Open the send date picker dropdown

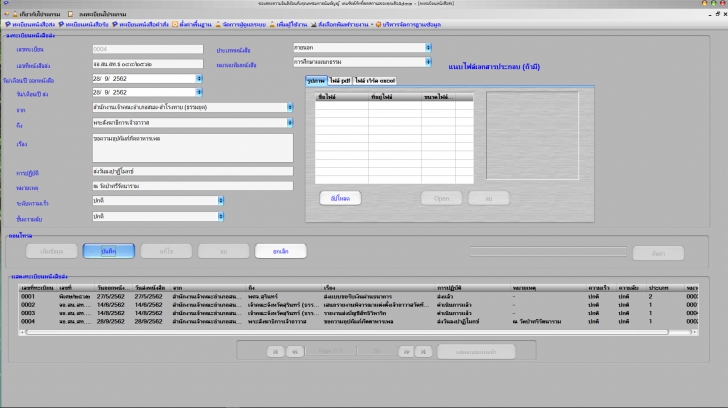199,92
